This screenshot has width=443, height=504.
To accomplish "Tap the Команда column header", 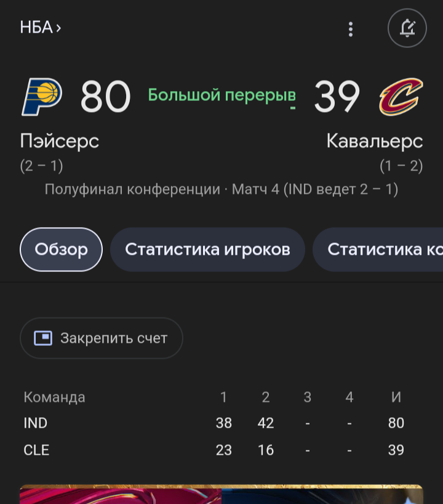I will pos(54,397).
